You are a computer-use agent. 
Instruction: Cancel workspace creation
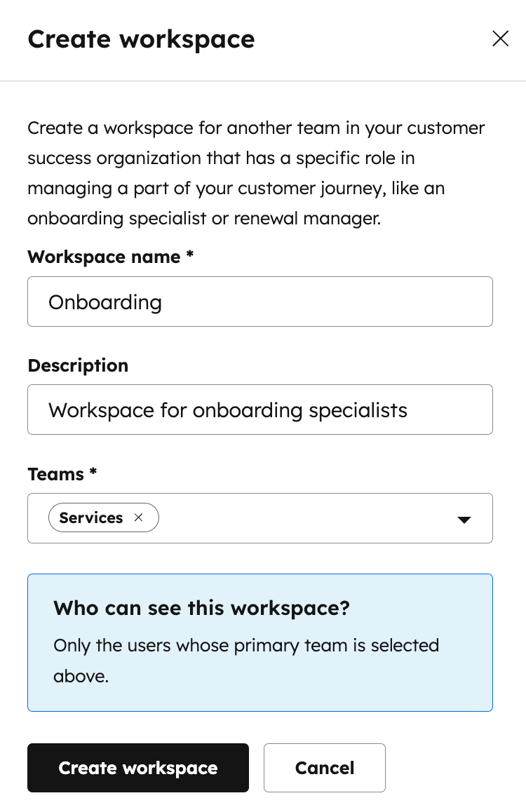click(x=324, y=768)
